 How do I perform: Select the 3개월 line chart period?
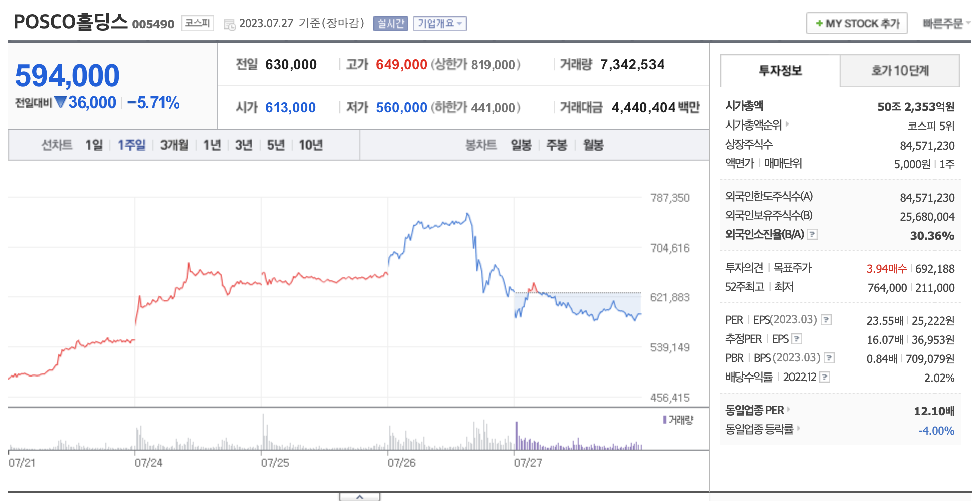174,145
